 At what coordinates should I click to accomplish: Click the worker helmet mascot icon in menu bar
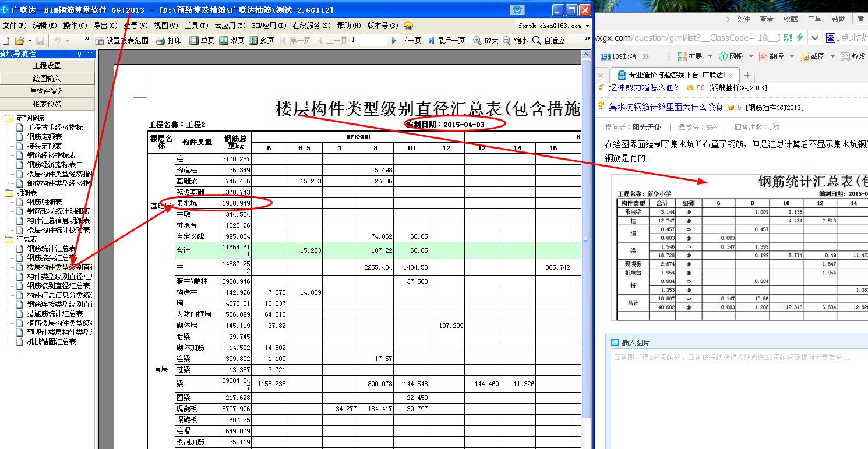408,26
